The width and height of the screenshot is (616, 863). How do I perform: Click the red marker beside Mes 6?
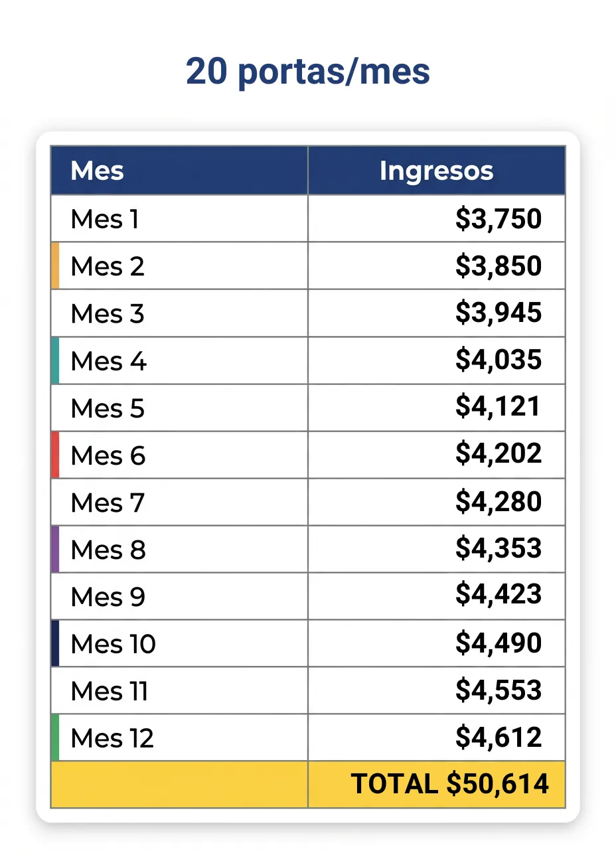55,455
